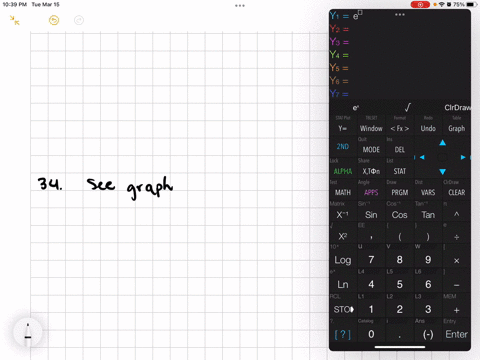Tap the collapse fullscreen arrows icon
480x360 pixels.
pos(14,20)
